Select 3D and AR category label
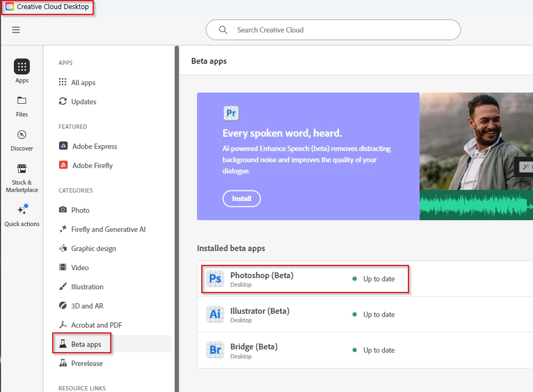This screenshot has height=392, width=533. pos(87,306)
